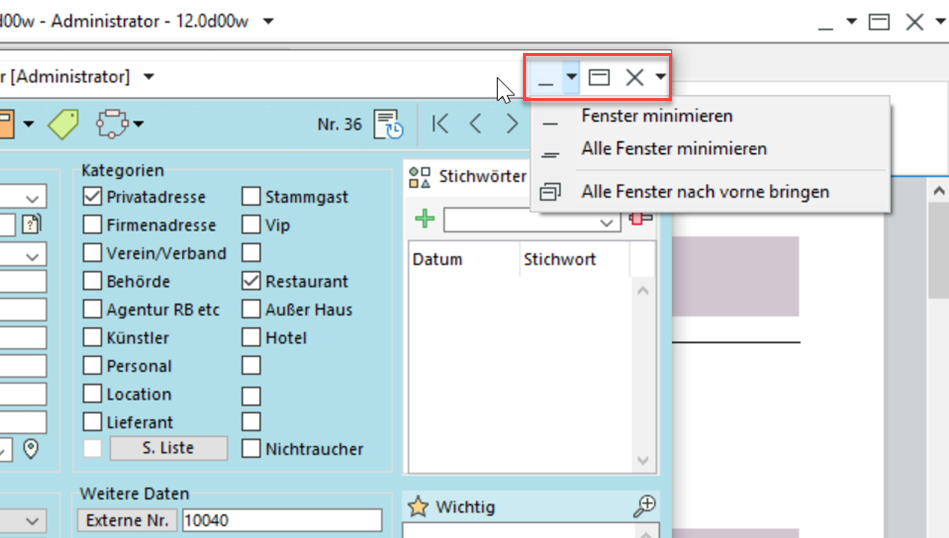The height and width of the screenshot is (538, 949).
Task: Click the map pin location icon
Action: [x=31, y=449]
